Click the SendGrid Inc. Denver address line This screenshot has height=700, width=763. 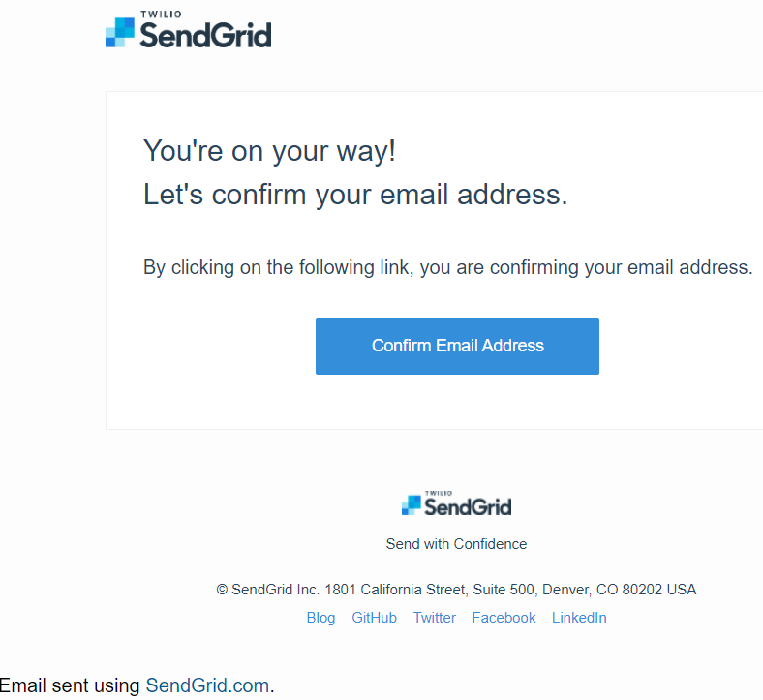coord(456,590)
